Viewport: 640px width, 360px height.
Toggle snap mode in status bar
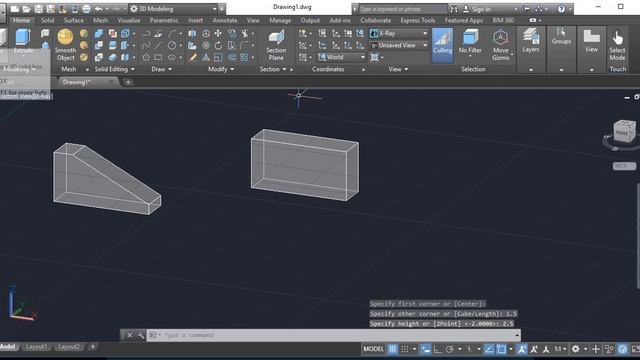404,349
